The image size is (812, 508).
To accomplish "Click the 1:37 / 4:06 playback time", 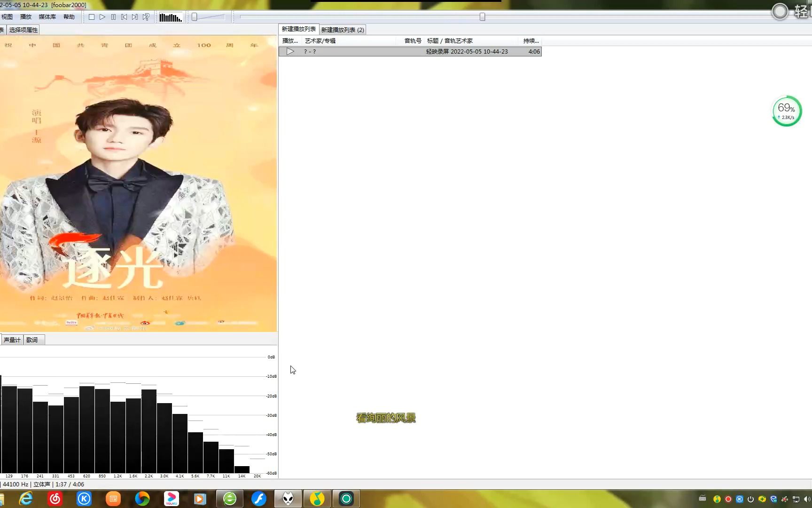I will coord(70,484).
